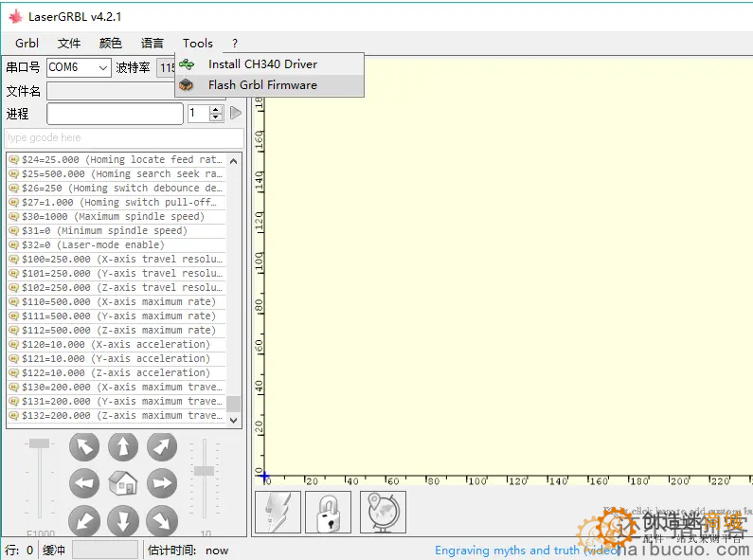Select the $130=200.000 X-axis maximum travel line
Viewport: 753px width, 560px height.
[117, 388]
